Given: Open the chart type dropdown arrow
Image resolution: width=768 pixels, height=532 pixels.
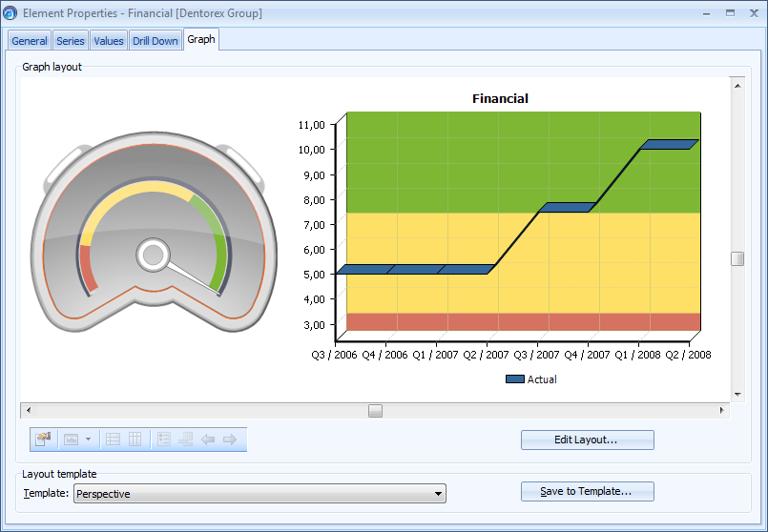Looking at the screenshot, I should pyautogui.click(x=88, y=440).
